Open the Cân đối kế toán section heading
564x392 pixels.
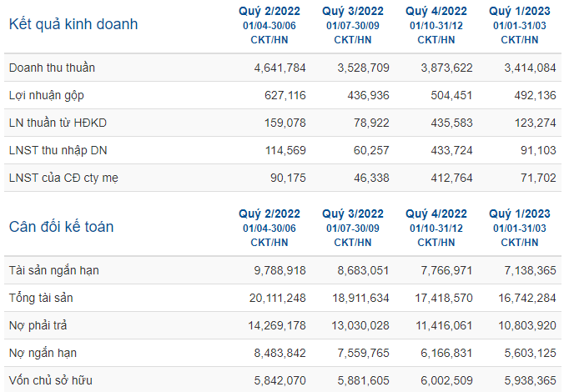(x=61, y=227)
